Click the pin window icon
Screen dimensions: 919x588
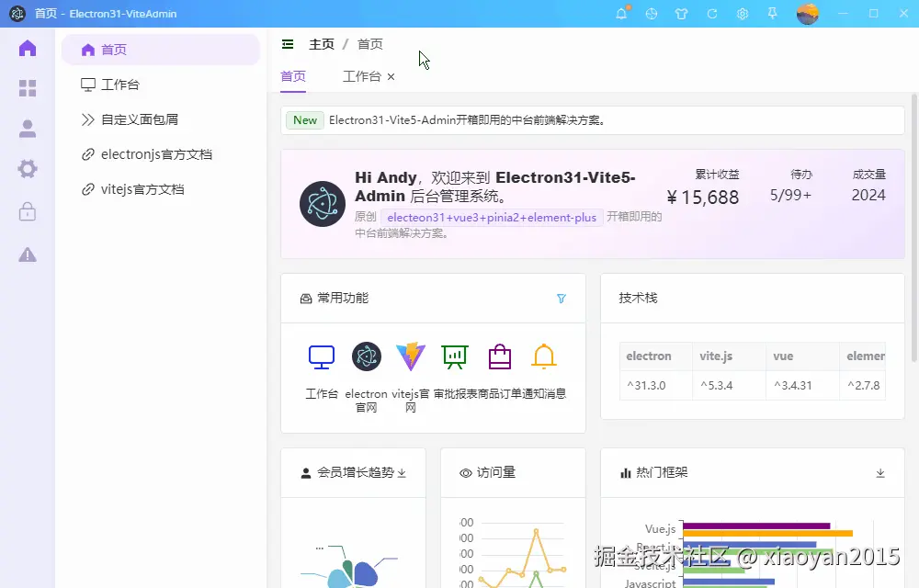[x=773, y=14]
